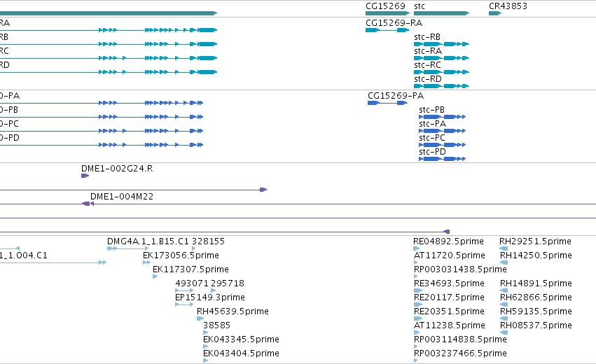Select RP003031438.5prime EST label

pyautogui.click(x=460, y=269)
